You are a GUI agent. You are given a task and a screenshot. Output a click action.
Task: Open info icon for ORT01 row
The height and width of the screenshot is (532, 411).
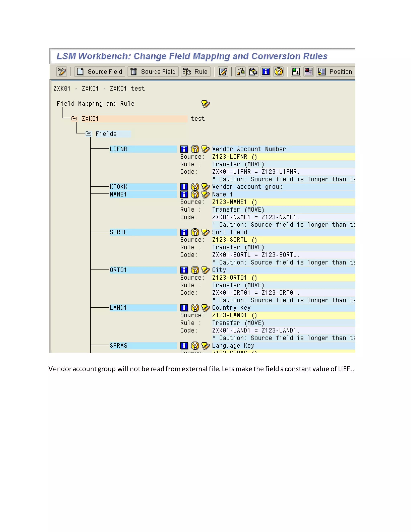184,270
